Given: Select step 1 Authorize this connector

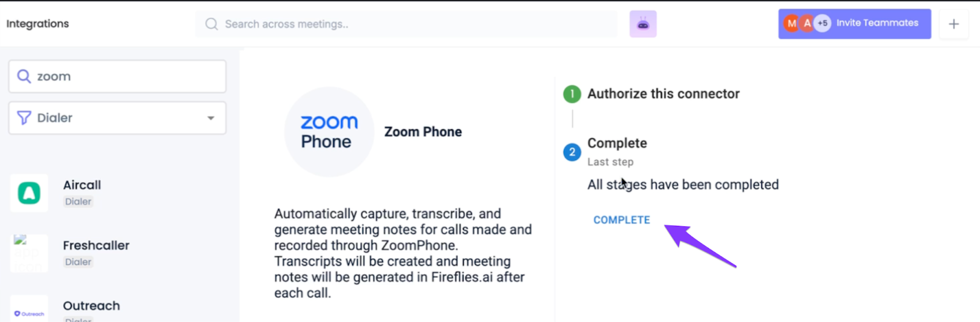Looking at the screenshot, I should 663,94.
